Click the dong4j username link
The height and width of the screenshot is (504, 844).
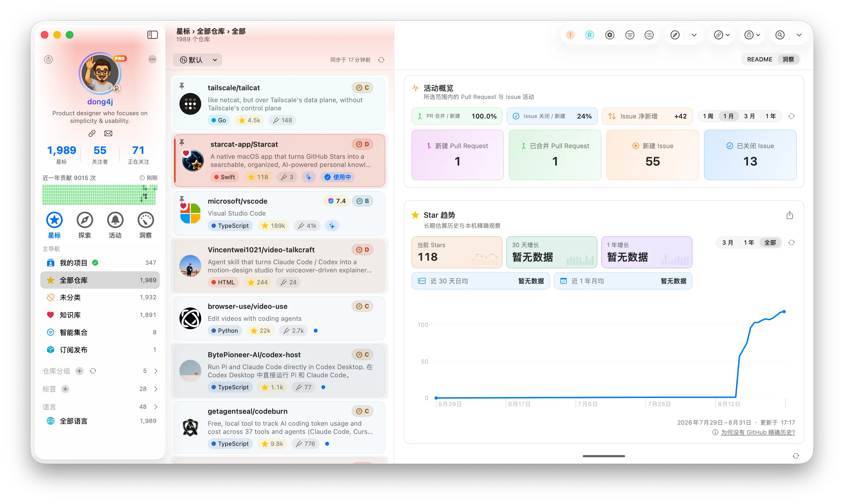point(100,102)
